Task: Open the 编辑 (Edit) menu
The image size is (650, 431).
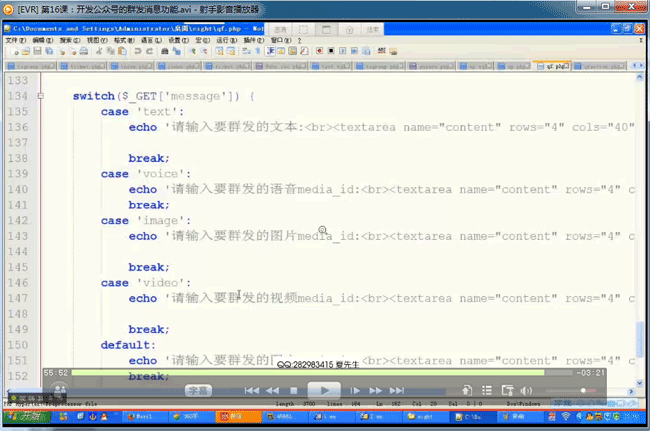Action: [x=37, y=40]
